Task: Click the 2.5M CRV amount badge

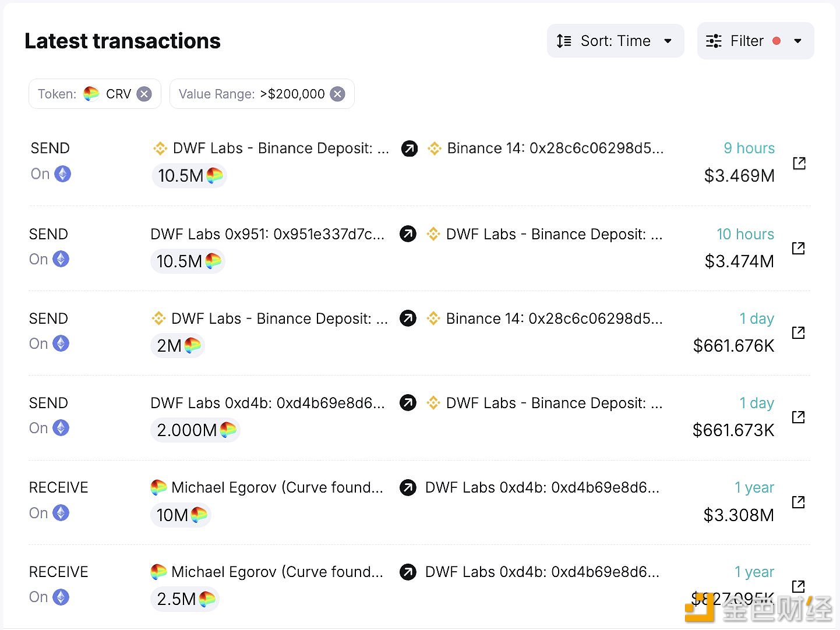Action: coord(185,599)
